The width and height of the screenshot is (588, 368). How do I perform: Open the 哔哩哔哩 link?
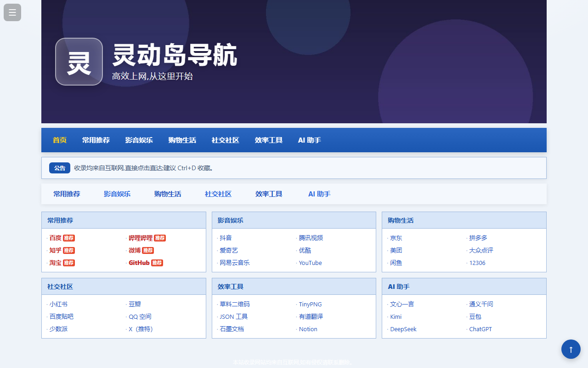[141, 238]
